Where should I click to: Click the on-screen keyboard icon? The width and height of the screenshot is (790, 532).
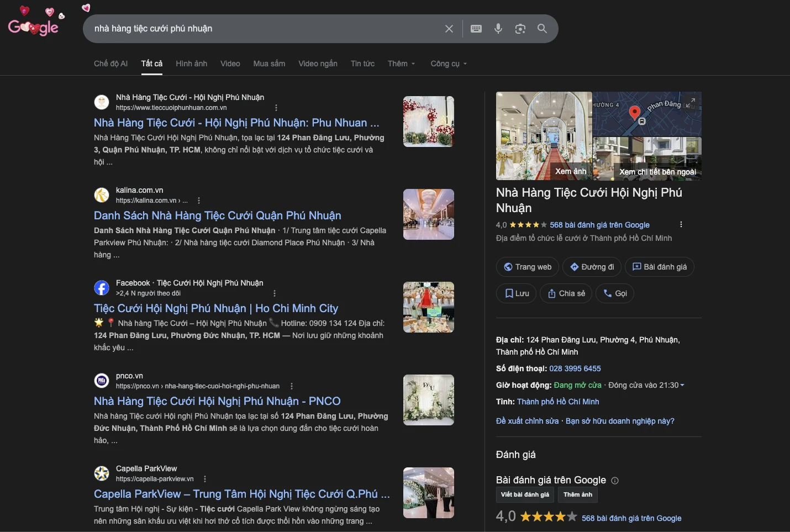coord(476,28)
